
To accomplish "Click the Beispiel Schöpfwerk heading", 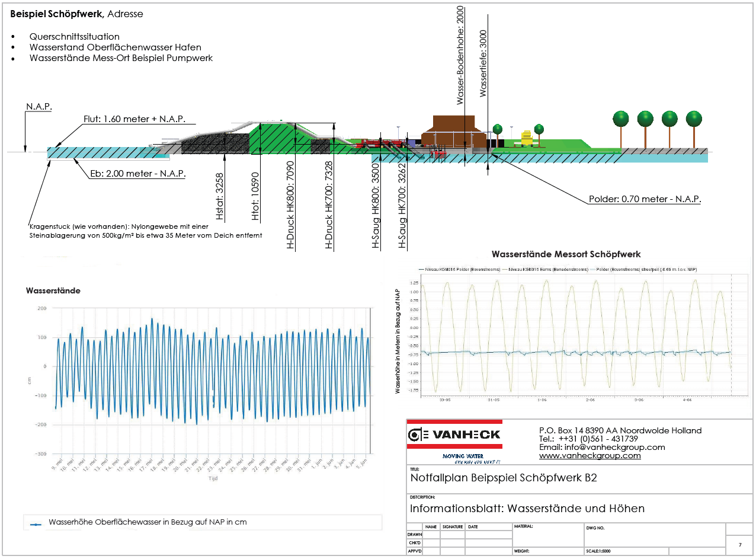I will pos(57,13).
